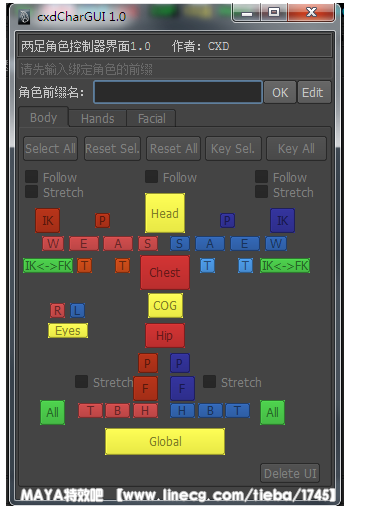Confirm the prefix with the OK button
Screen dimensions: 370x512
[280, 92]
